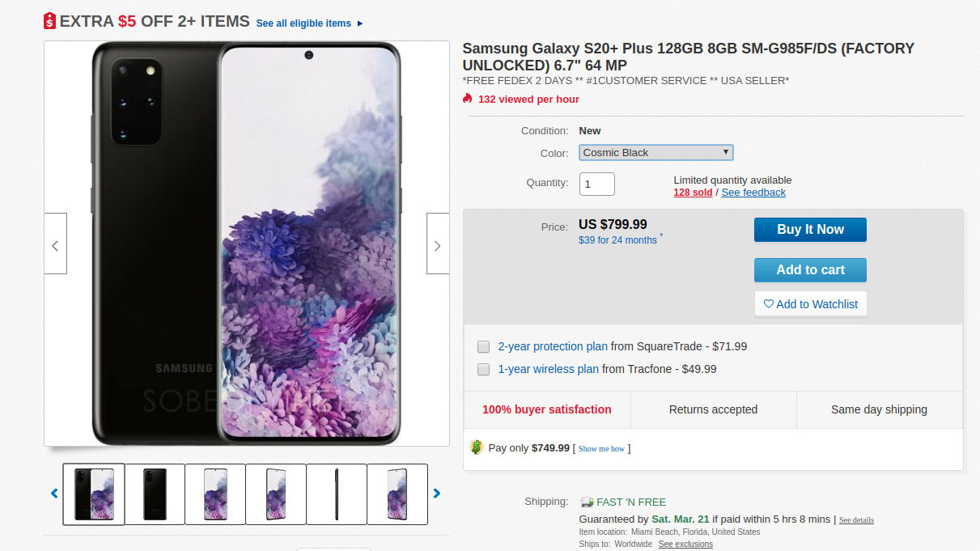Screen dimensions: 980x551
Task: Click the red coupon tag icon
Action: [50, 22]
